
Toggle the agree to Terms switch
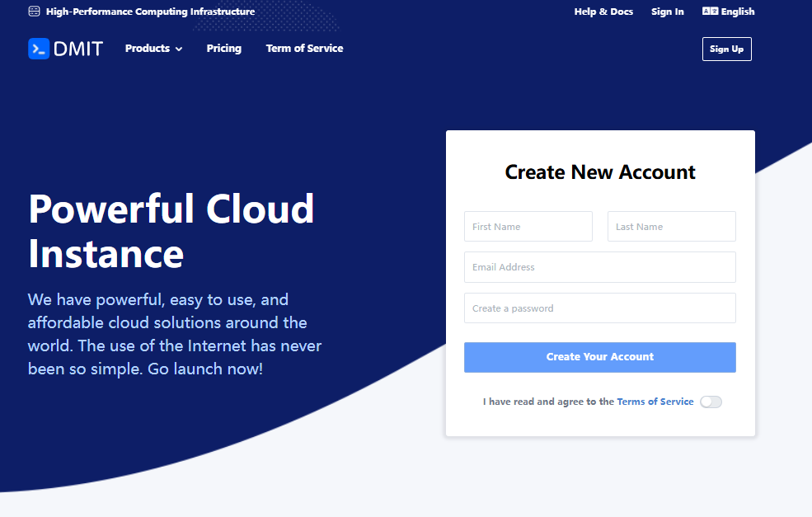(711, 402)
